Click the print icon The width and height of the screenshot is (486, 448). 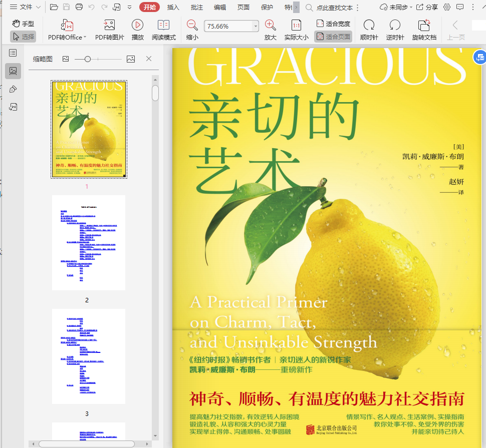pyautogui.click(x=79, y=7)
